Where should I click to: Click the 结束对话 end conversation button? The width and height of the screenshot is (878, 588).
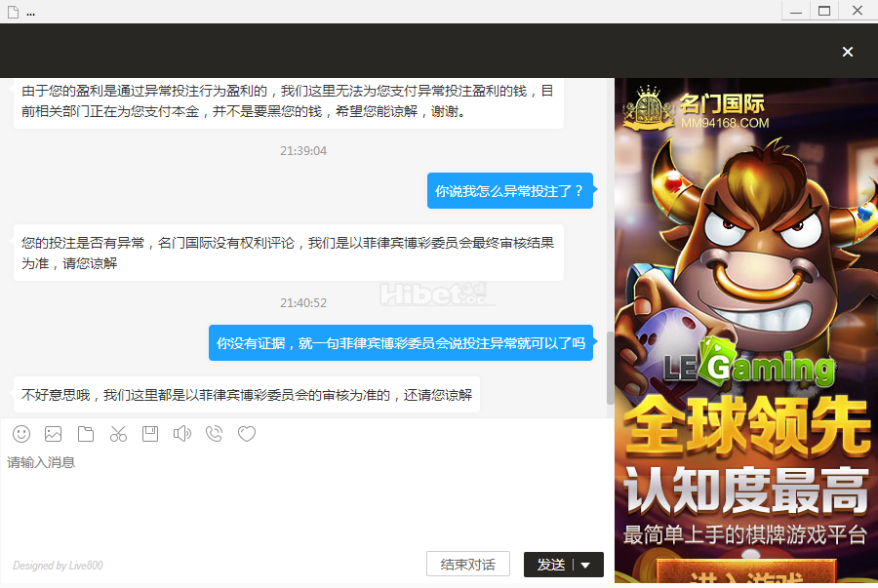467,565
